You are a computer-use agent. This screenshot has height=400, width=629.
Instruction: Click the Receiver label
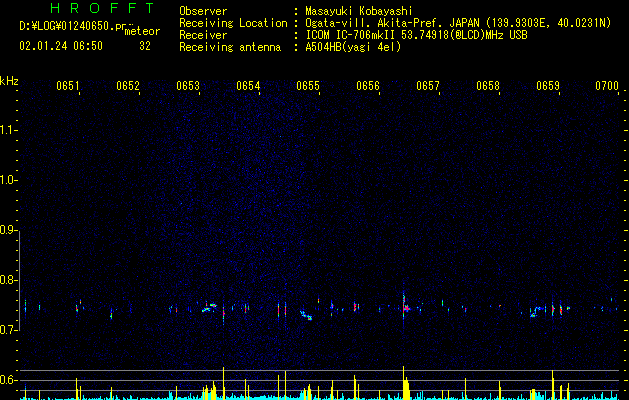pyautogui.click(x=203, y=35)
